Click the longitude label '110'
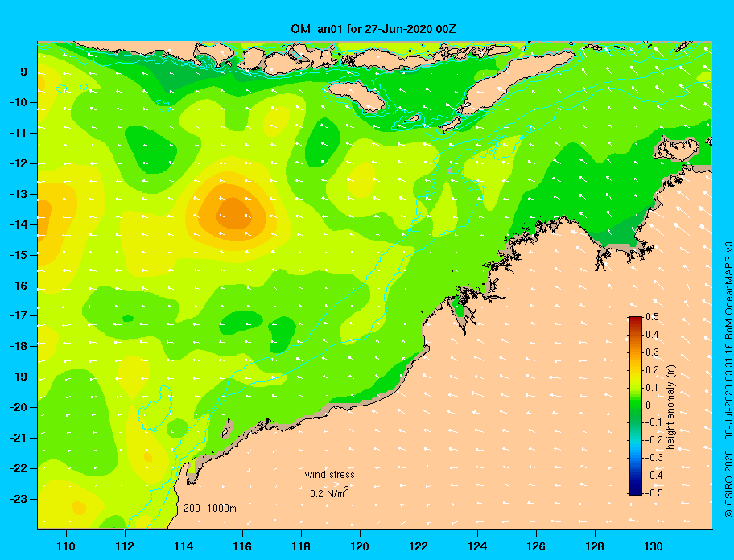 [x=66, y=546]
